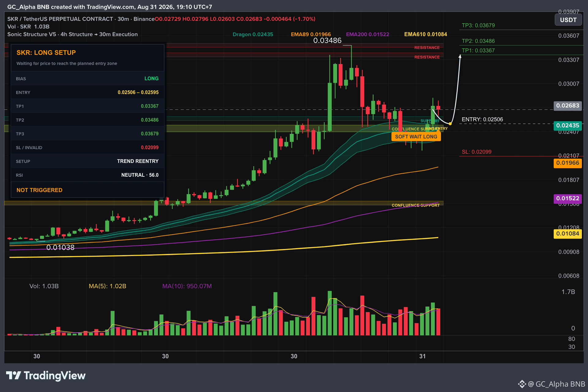588x392 pixels.
Task: Click the 'ENTRY: 0.02506' line label
Action: click(482, 119)
